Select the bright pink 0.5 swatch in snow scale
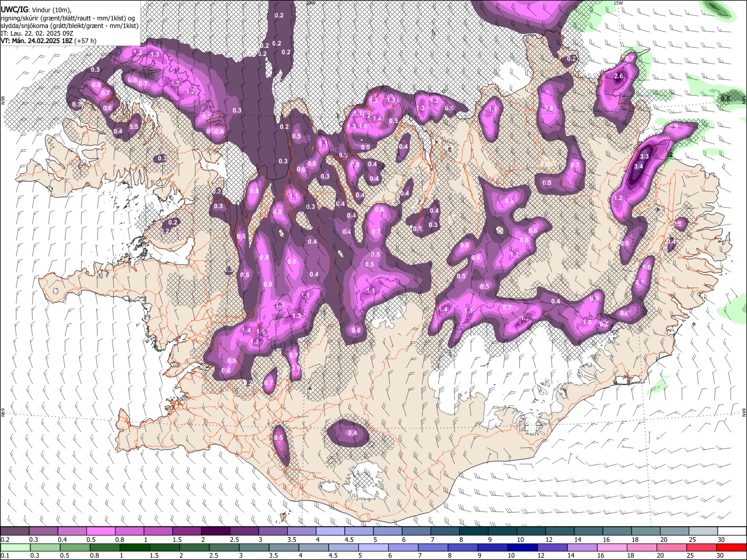 [100, 531]
